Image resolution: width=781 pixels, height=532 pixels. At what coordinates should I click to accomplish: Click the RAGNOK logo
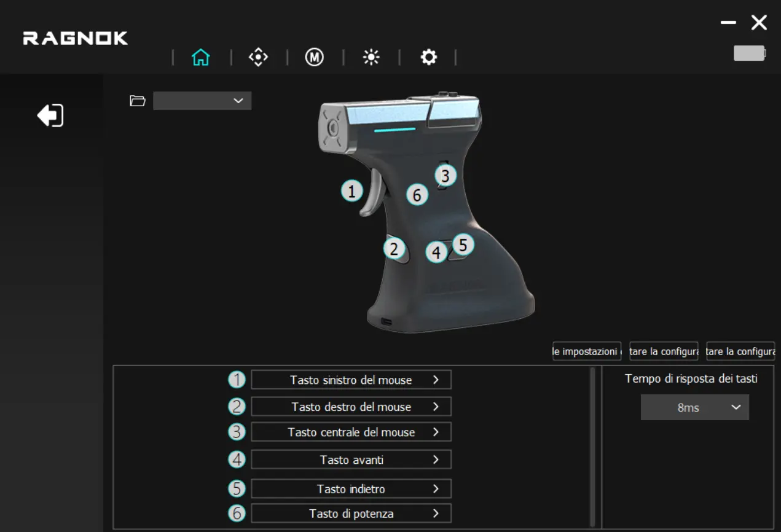click(x=76, y=39)
